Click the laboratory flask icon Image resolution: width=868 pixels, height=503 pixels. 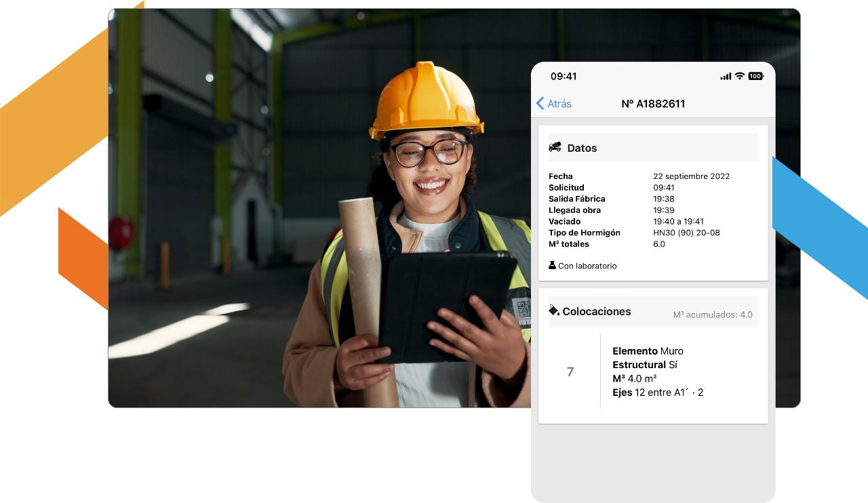coord(553,266)
